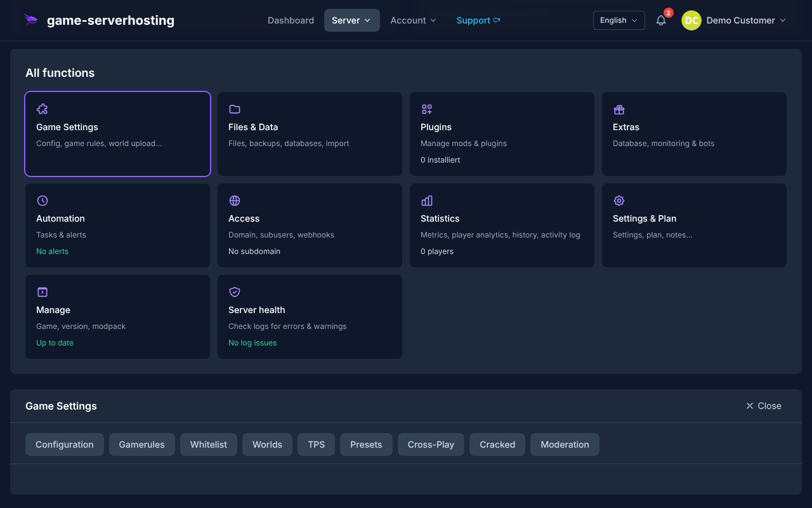Click the DC user avatar
812x508 pixels.
[691, 20]
